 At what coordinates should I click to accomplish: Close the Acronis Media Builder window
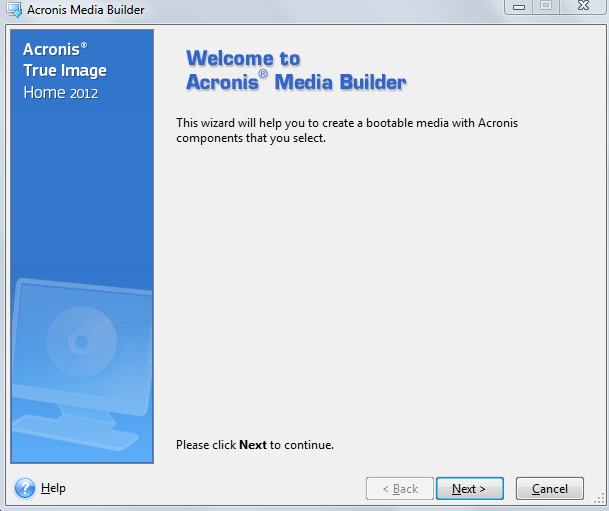(583, 6)
